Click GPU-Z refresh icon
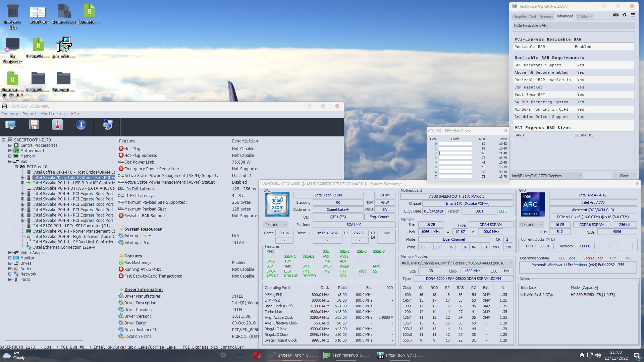The image size is (644, 362). (x=624, y=15)
